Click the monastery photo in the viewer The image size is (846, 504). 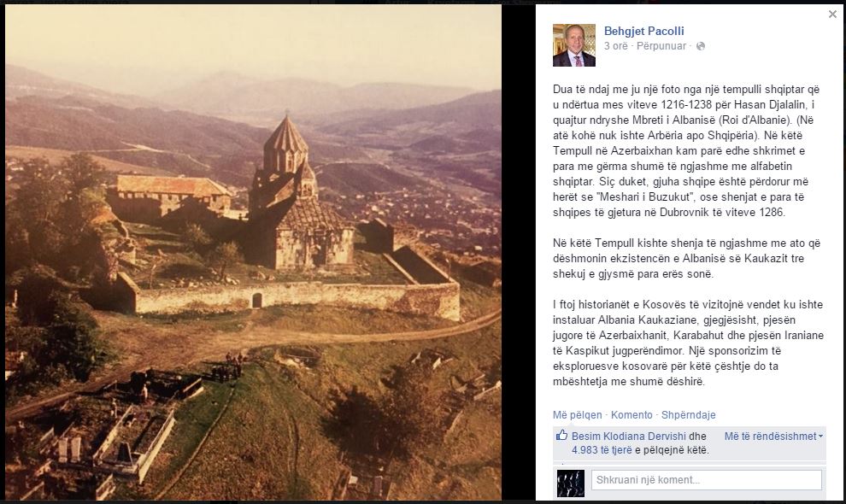[253, 252]
